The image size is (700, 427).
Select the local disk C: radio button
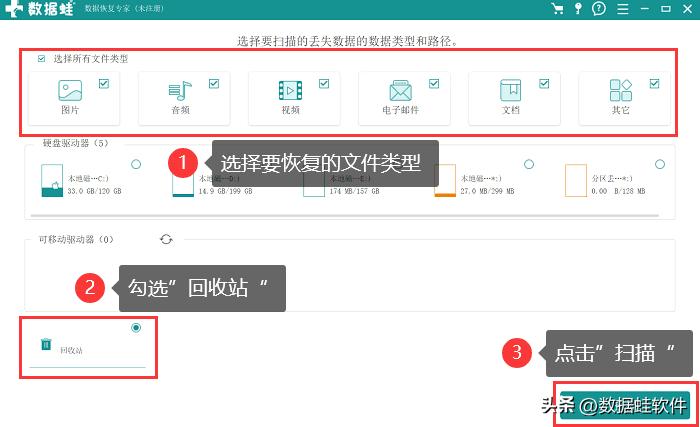(x=136, y=164)
